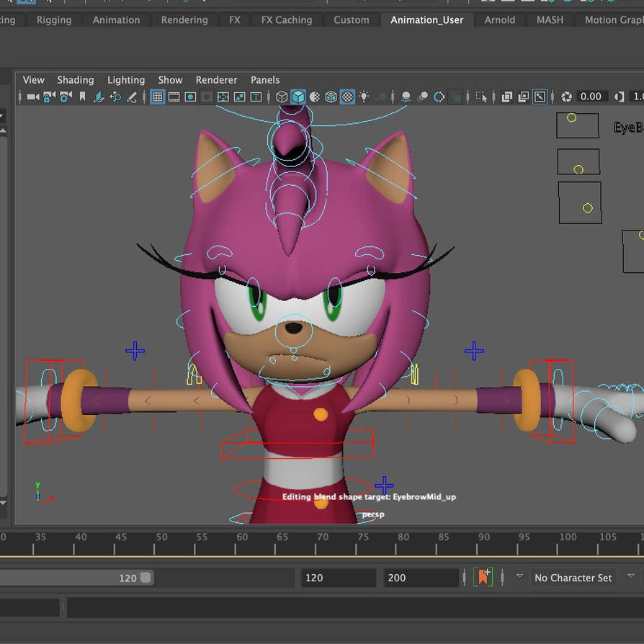The width and height of the screenshot is (644, 644).
Task: Toggle the Wireframe display icon
Action: [x=280, y=96]
